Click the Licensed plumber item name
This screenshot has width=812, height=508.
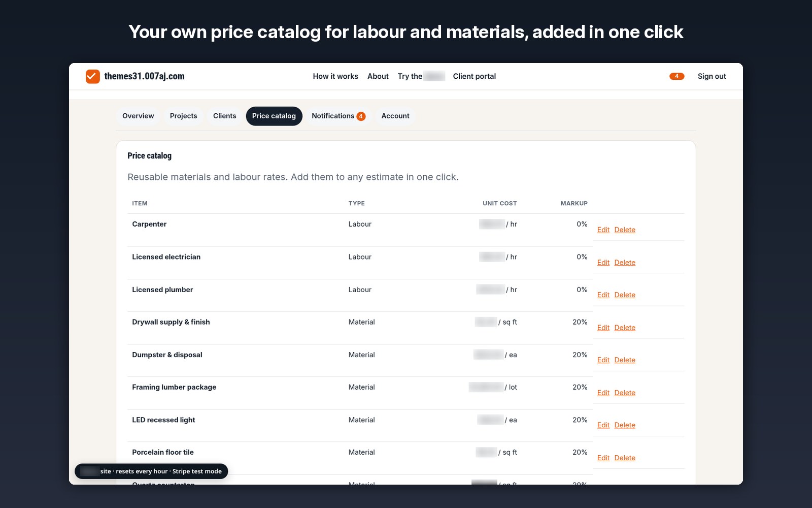(x=162, y=290)
